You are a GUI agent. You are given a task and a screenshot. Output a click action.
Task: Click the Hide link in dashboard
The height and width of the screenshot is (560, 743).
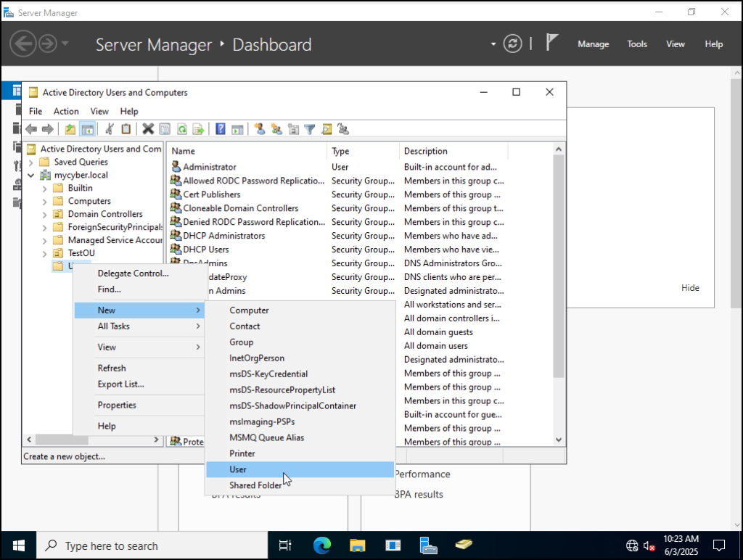pos(690,288)
